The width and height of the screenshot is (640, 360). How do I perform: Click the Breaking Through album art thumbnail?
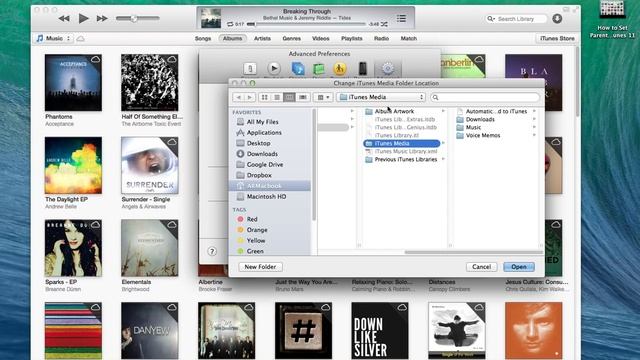(211, 18)
